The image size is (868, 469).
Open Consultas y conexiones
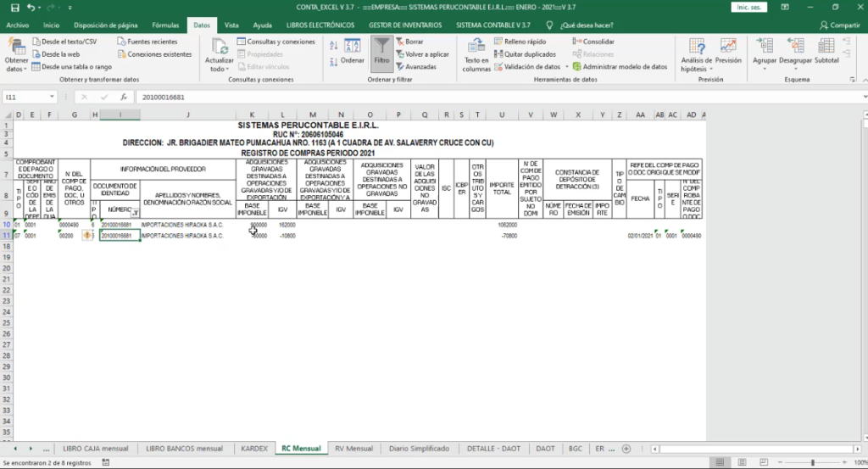[275, 42]
